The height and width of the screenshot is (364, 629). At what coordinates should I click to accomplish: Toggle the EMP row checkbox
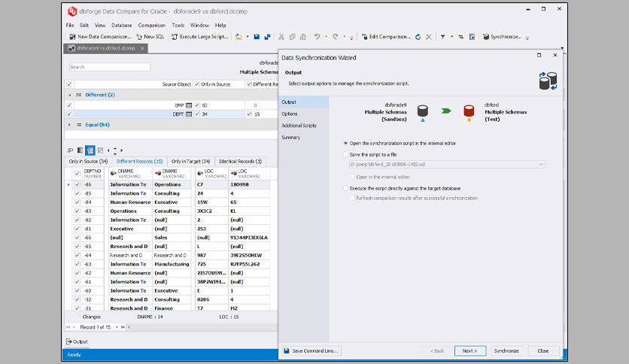69,105
